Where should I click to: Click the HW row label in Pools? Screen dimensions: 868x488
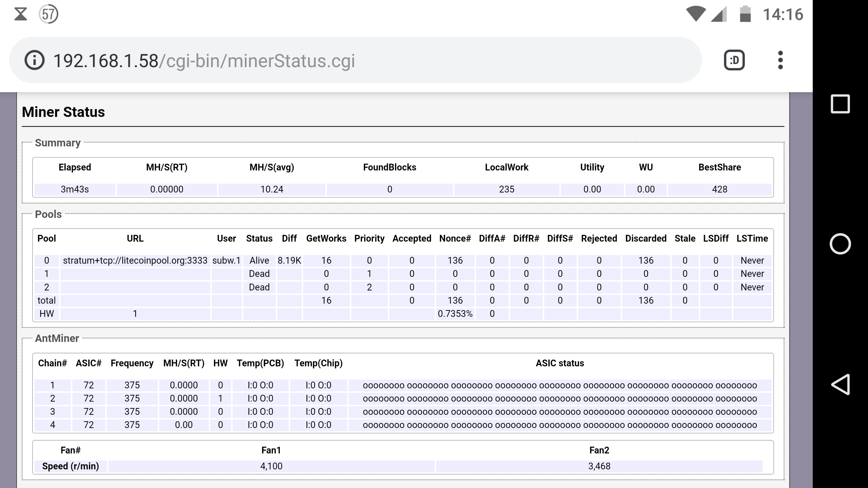(46, 313)
